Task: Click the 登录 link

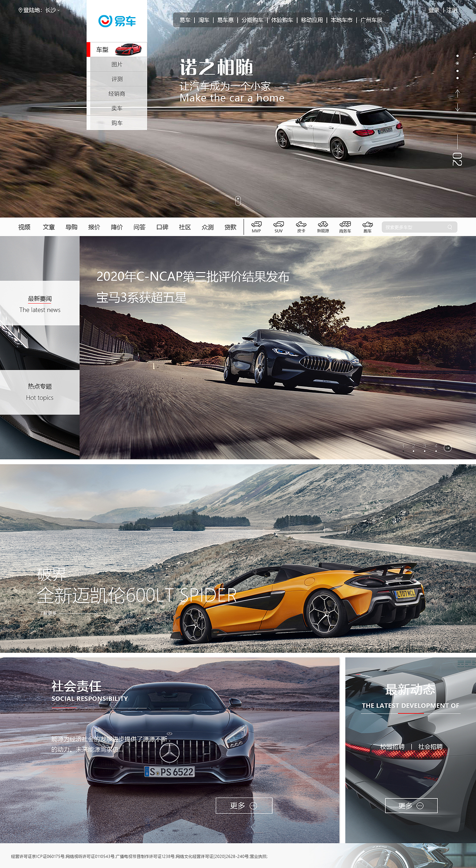Action: [434, 10]
